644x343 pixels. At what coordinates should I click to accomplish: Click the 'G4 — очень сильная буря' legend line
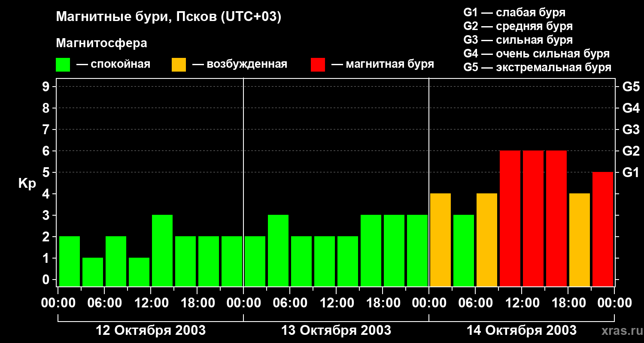536,54
